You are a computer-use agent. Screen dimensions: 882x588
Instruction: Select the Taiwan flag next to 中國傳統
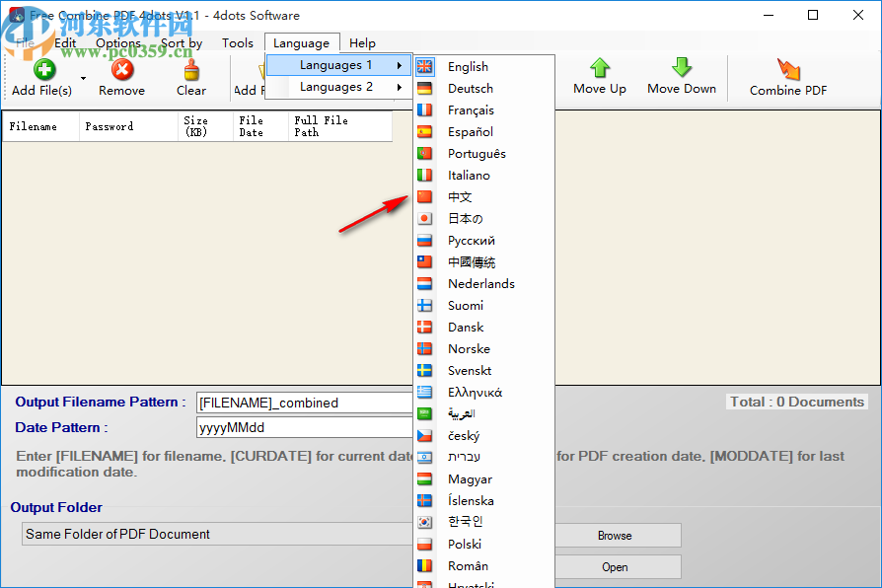(424, 261)
